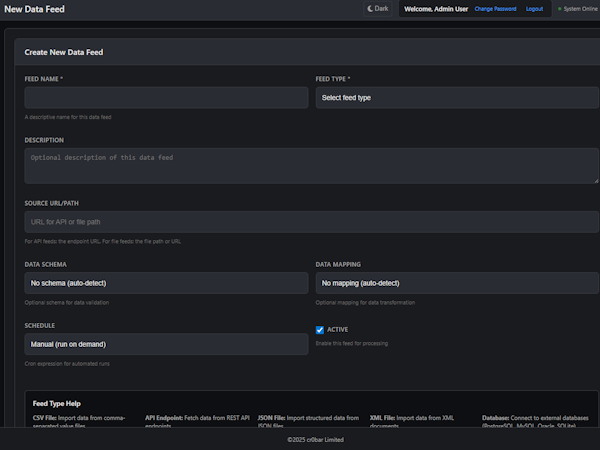Open the Select feed type dropdown
Viewport: 600px width, 450px height.
click(457, 98)
